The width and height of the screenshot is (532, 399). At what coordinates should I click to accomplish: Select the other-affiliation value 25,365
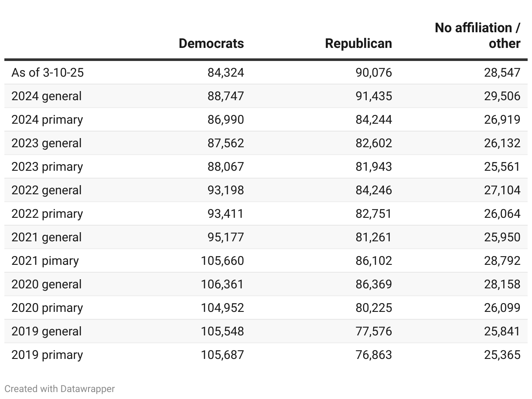(x=502, y=355)
